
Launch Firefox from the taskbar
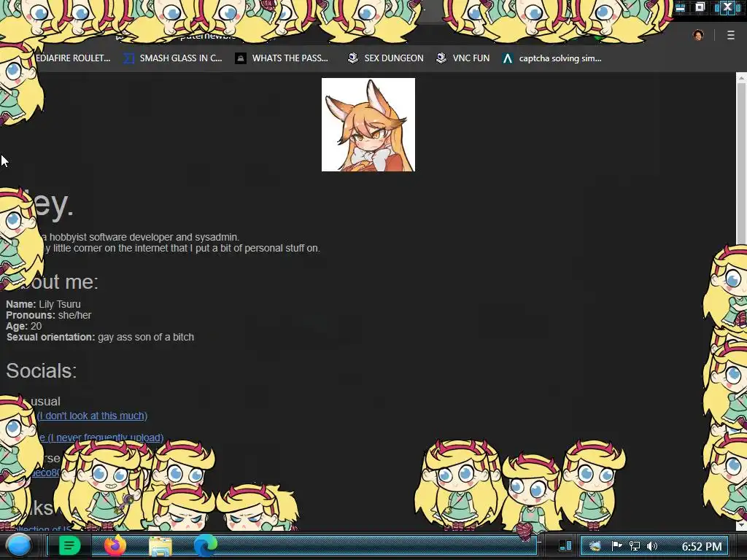(115, 545)
